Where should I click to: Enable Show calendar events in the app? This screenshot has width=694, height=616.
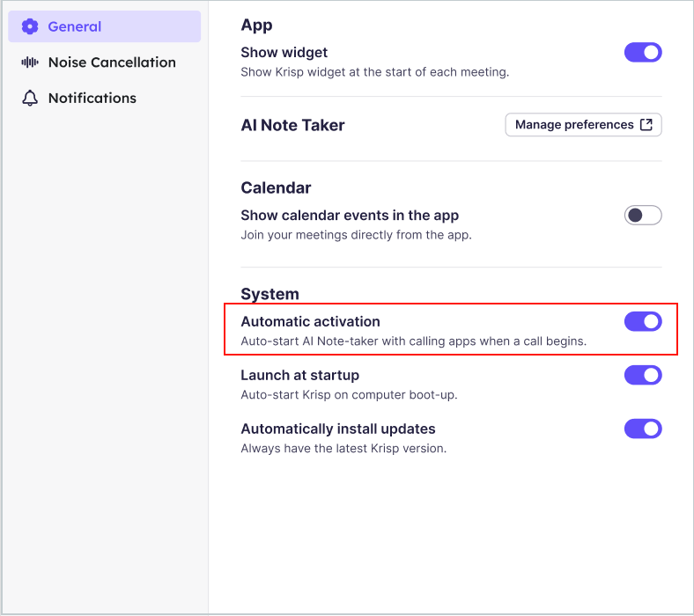(x=643, y=216)
